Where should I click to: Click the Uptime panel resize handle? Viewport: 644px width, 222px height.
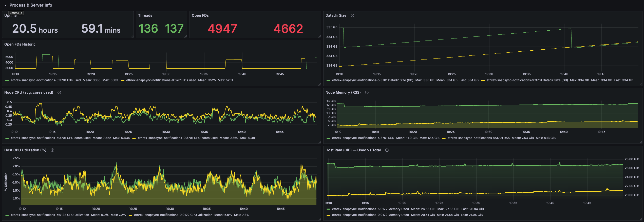pos(132,37)
